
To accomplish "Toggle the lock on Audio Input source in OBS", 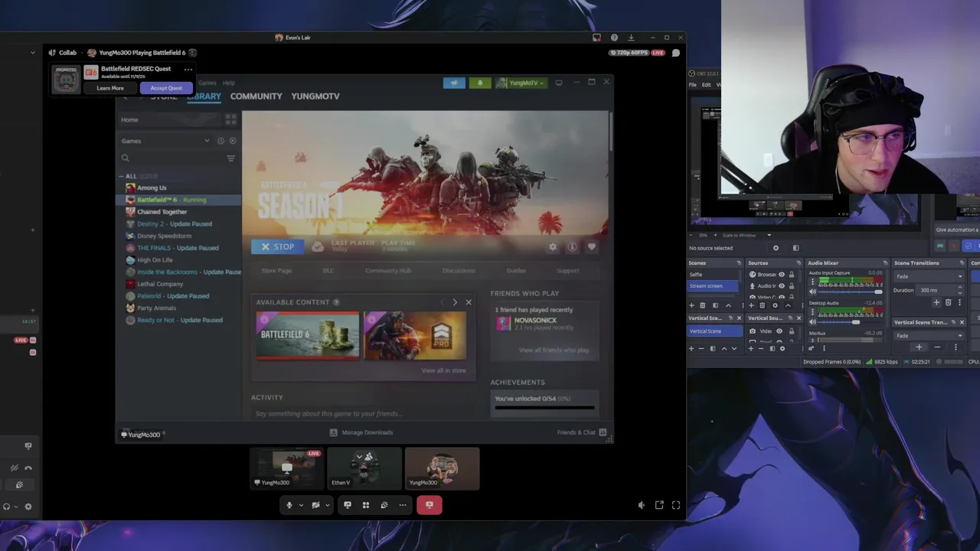I will pyautogui.click(x=792, y=285).
